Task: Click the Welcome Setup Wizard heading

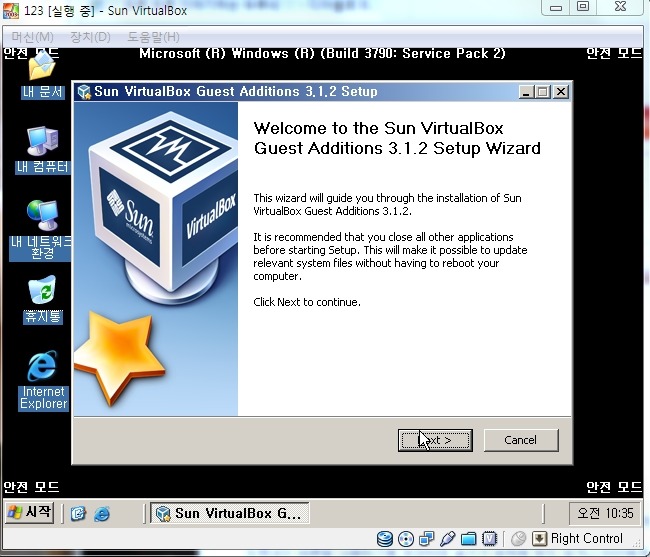Action: point(397,138)
